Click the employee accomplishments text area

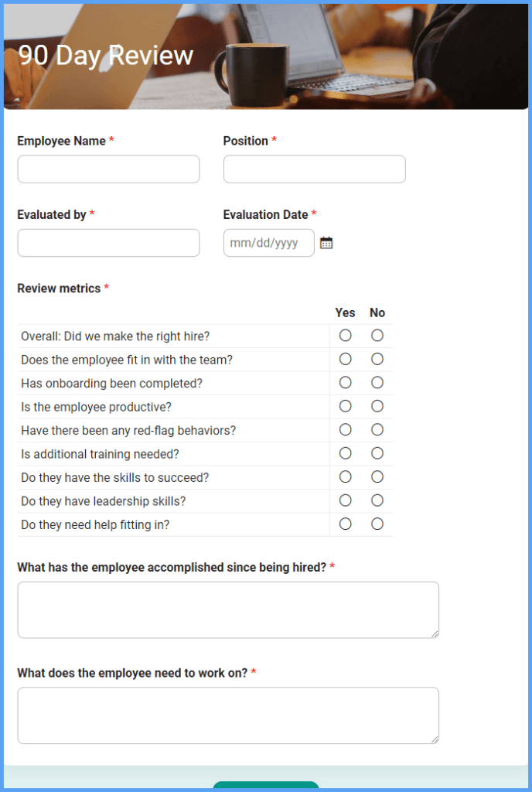point(228,609)
